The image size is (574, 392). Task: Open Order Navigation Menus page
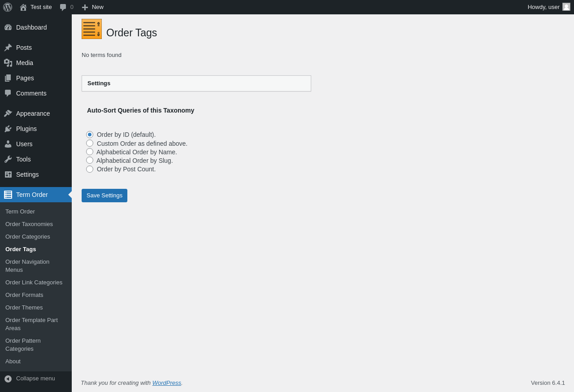click(x=27, y=266)
